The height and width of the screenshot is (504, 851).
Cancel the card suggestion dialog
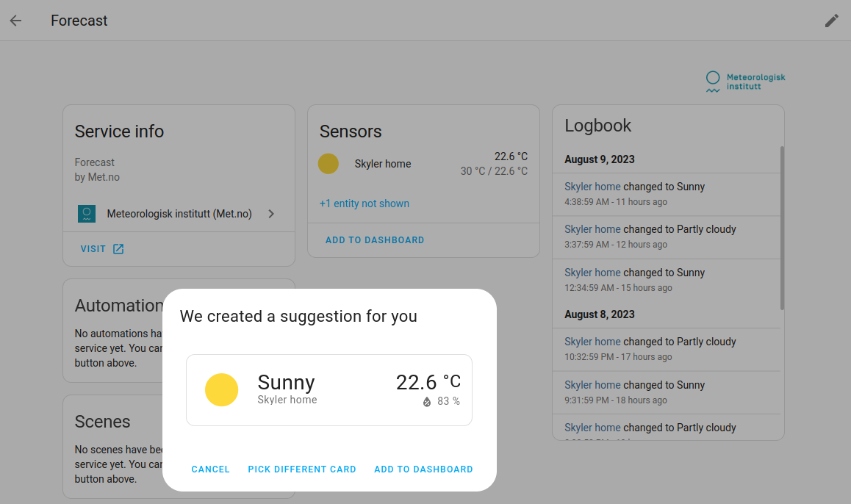(x=210, y=469)
